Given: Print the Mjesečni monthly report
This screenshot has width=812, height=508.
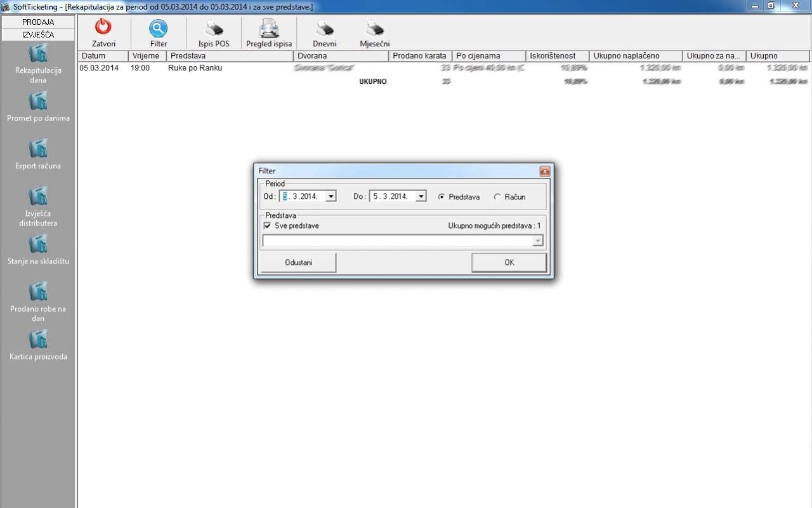Looking at the screenshot, I should click(x=374, y=29).
